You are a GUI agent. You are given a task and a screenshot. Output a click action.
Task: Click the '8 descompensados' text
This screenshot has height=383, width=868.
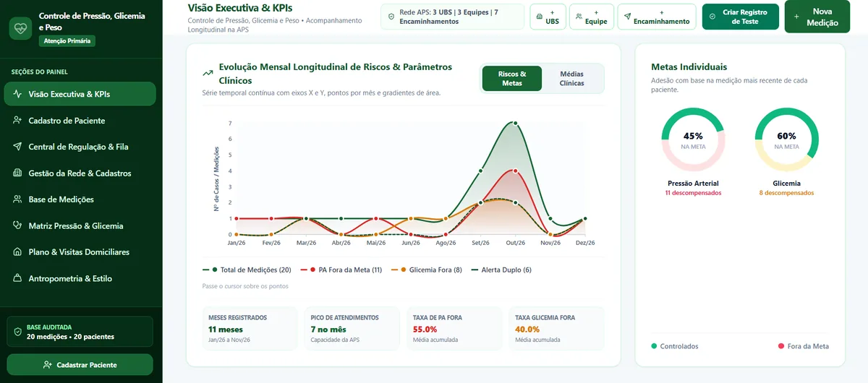[x=786, y=193]
